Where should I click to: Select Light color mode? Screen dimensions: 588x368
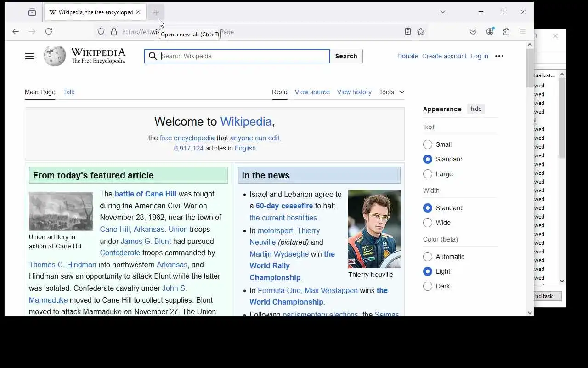pos(428,271)
